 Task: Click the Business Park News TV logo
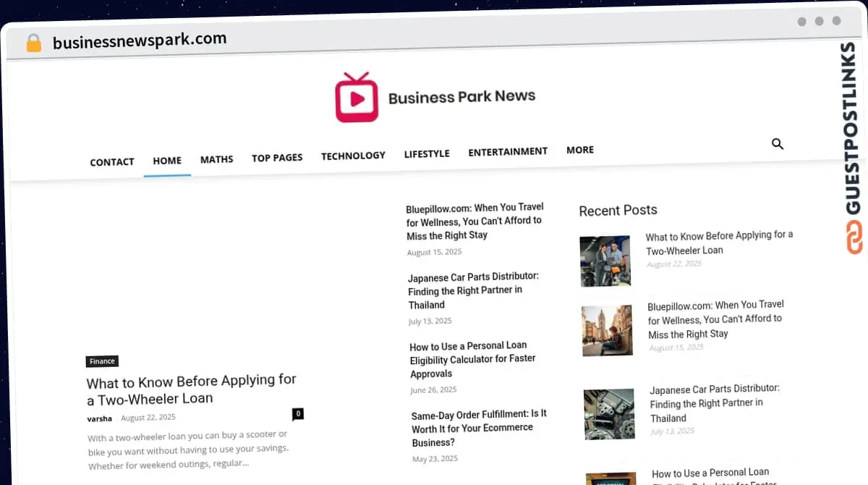click(356, 98)
